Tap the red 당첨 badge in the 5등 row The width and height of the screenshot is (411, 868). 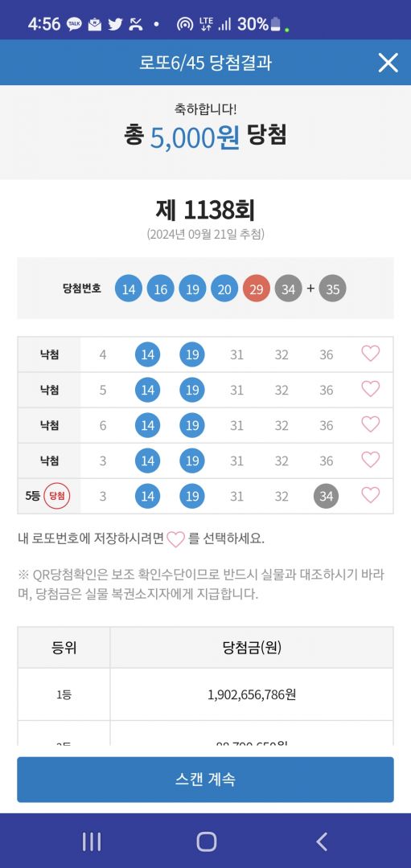pos(57,496)
